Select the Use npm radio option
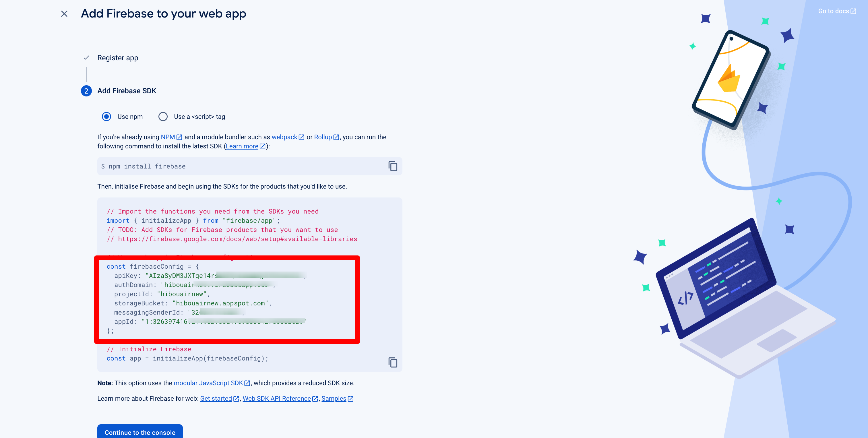This screenshot has height=438, width=868. coord(106,117)
